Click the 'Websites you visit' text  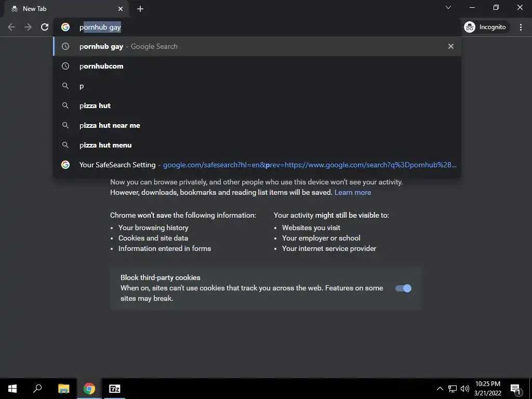pos(311,228)
